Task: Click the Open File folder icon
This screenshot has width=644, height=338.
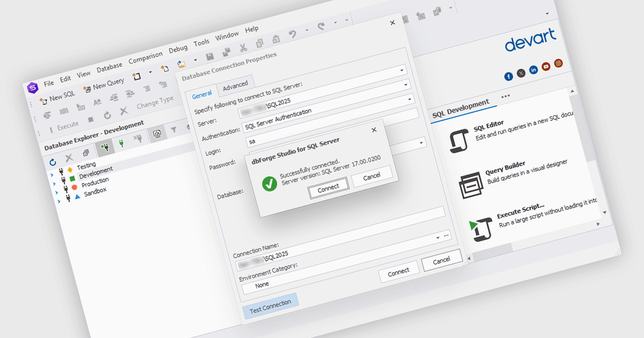Action: 181,64
